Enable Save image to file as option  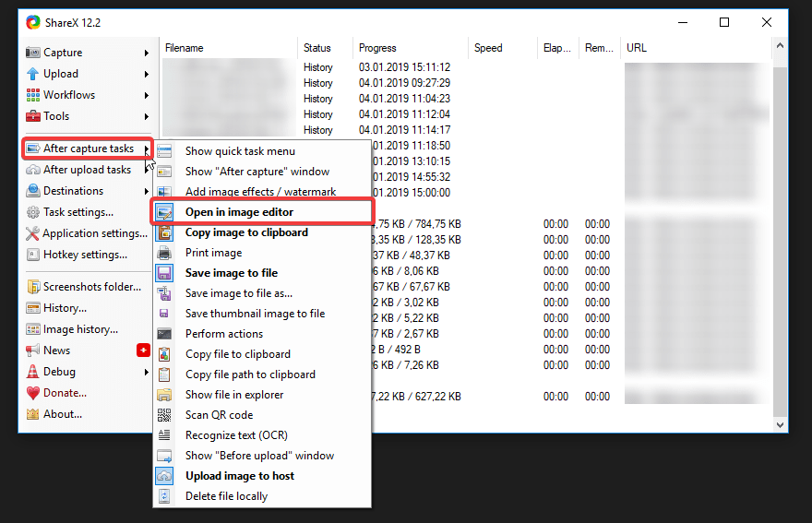coord(262,293)
